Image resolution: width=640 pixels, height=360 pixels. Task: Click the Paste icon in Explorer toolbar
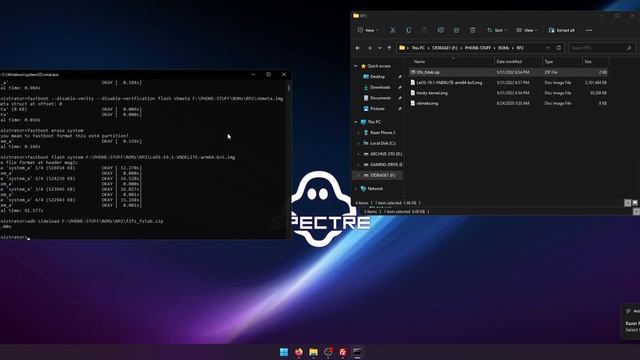pos(424,30)
